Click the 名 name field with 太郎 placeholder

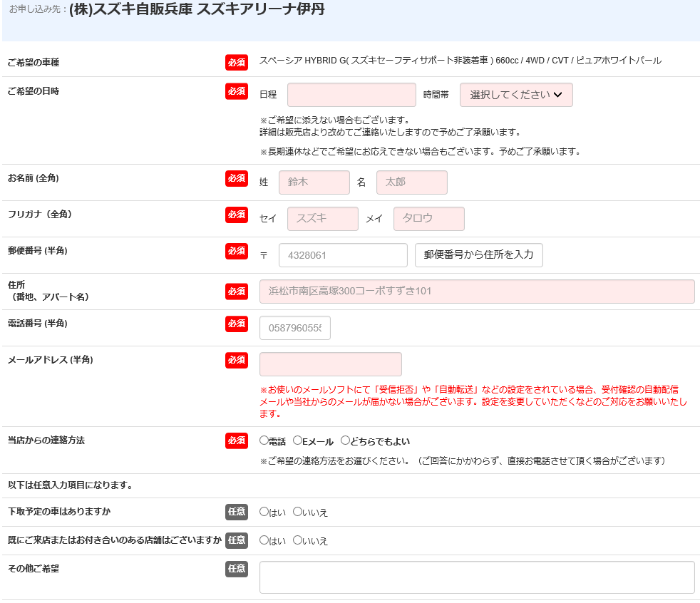[x=411, y=182]
